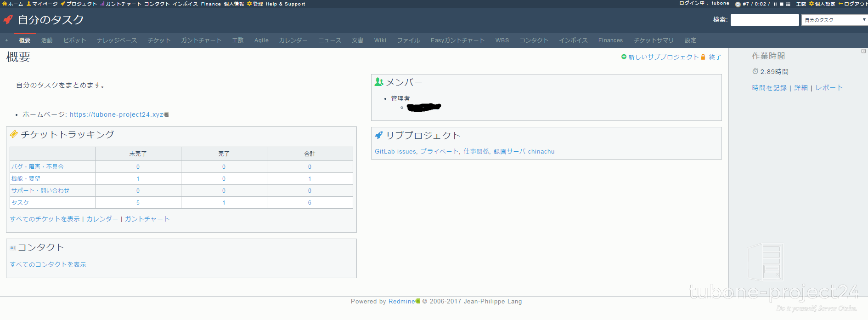Click the 時間を記録 link

coord(769,88)
